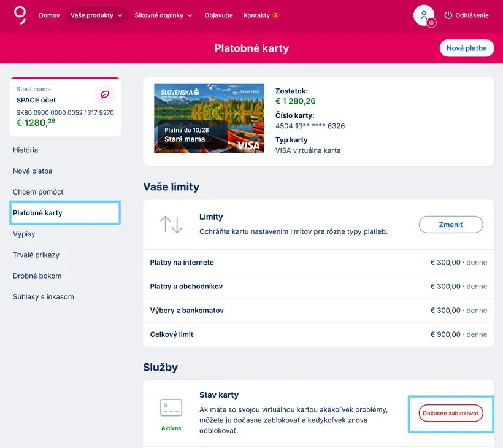Image resolution: width=503 pixels, height=448 pixels.
Task: Click the Kontakty notification badge
Action: [x=276, y=15]
